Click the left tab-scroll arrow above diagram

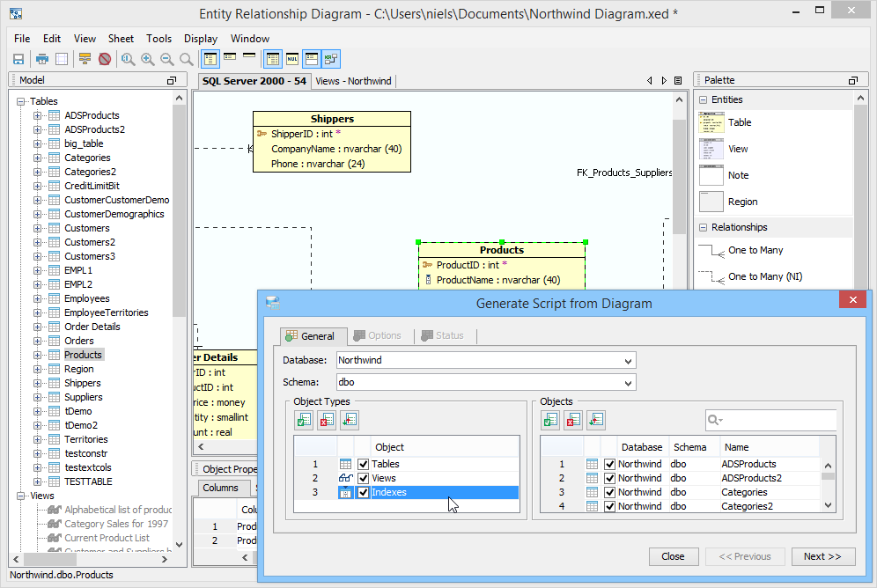(x=649, y=80)
